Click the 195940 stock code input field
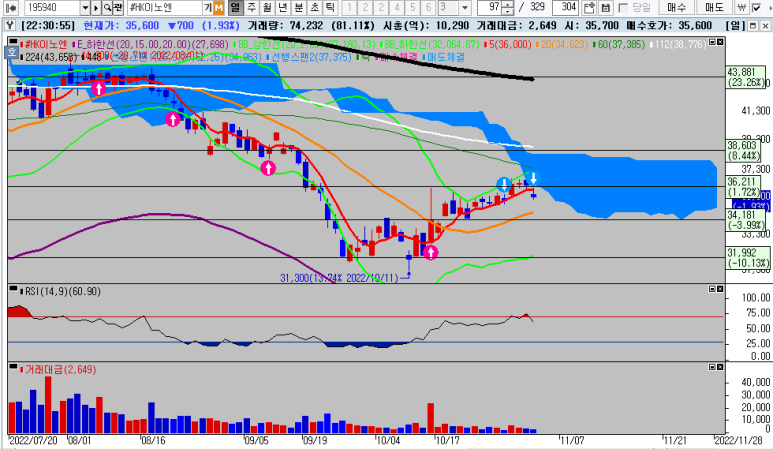 (52, 7)
